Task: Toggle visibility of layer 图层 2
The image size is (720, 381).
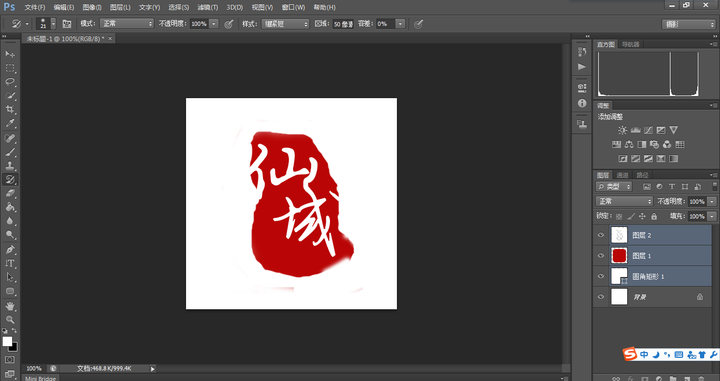Action: click(x=601, y=235)
